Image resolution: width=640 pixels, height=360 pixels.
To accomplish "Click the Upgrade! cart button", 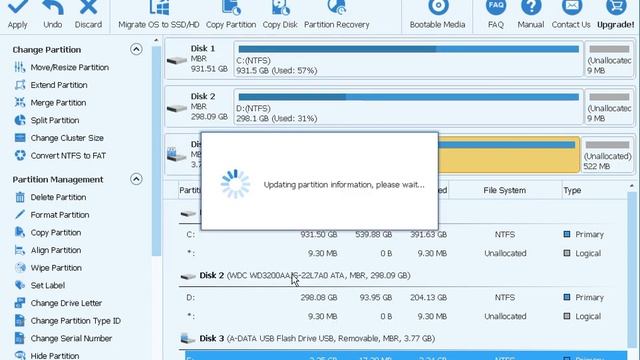I will [616, 15].
